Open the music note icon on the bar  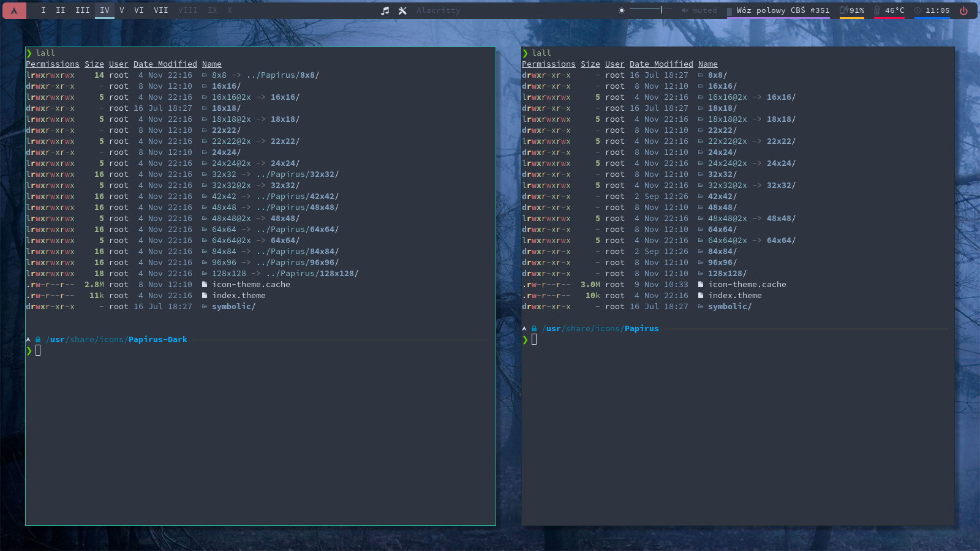(x=385, y=10)
